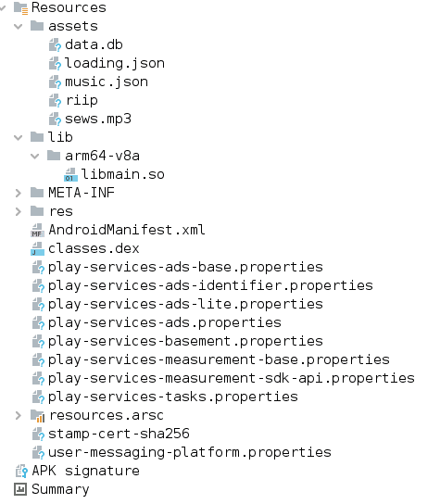Expand the resources.arsc node
Screen dimensions: 440x504
click(19, 416)
